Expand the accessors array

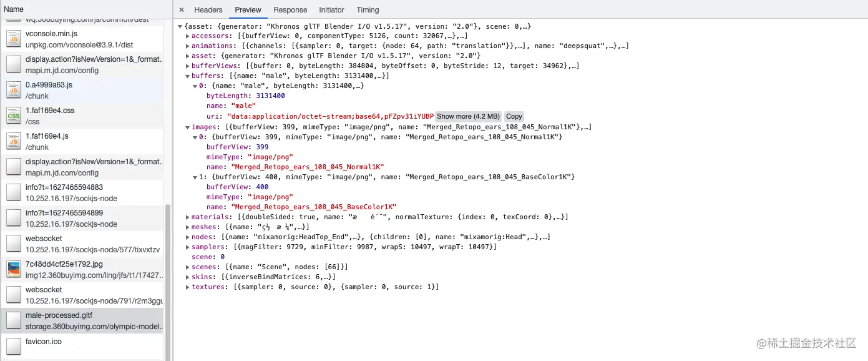coord(188,36)
